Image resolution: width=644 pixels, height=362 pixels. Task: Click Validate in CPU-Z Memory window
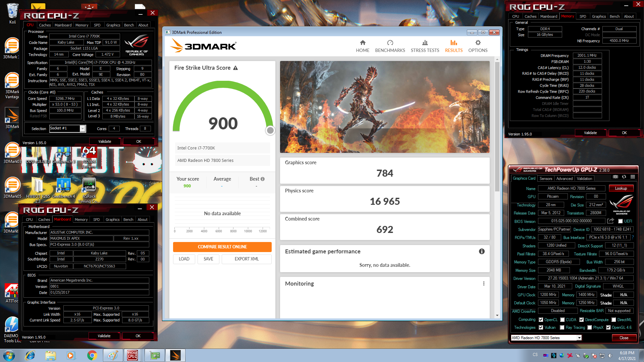point(590,133)
